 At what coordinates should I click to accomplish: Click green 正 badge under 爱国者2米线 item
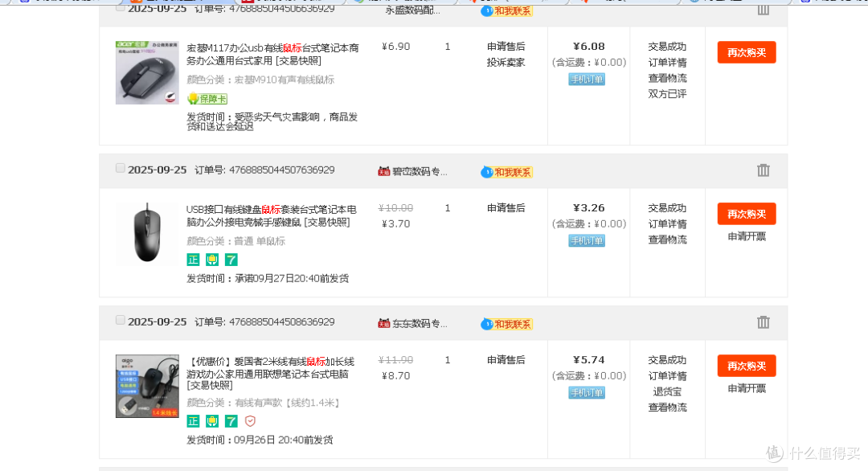(x=193, y=421)
